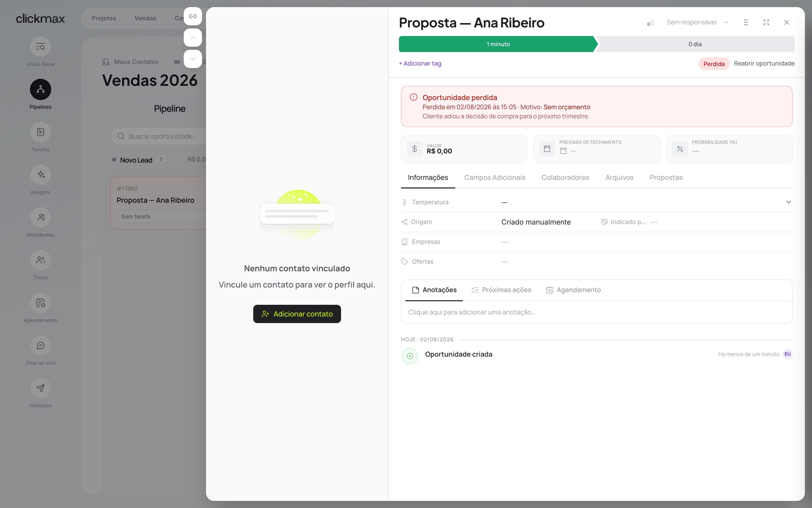Screen dimensions: 812x508
Task: Open the Colaboradores tab
Action: coord(565,178)
